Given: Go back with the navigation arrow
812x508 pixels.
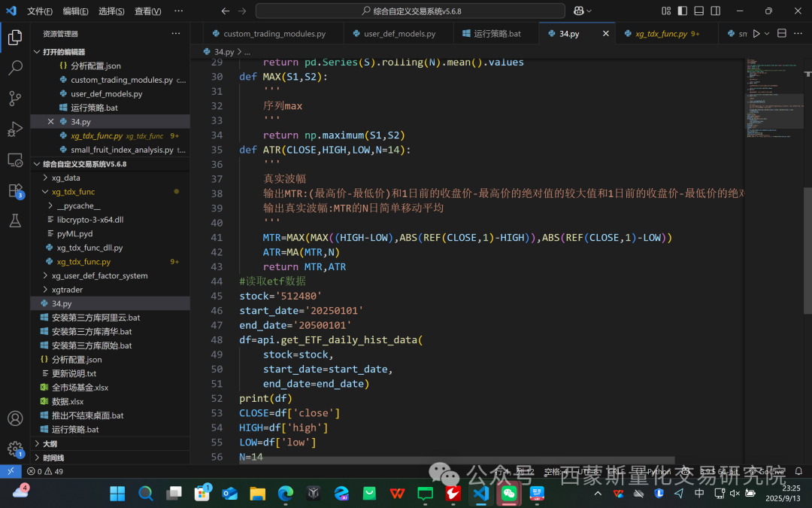Looking at the screenshot, I should [x=226, y=11].
